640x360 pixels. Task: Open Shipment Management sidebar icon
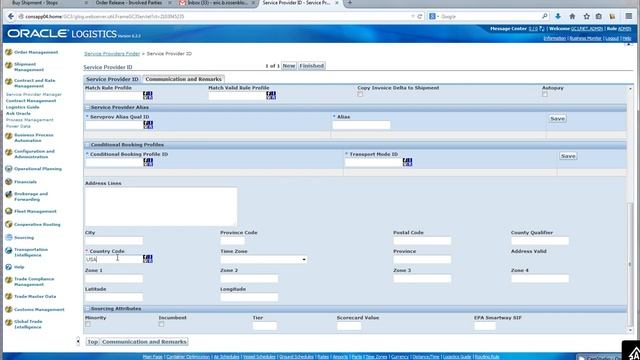click(x=9, y=65)
